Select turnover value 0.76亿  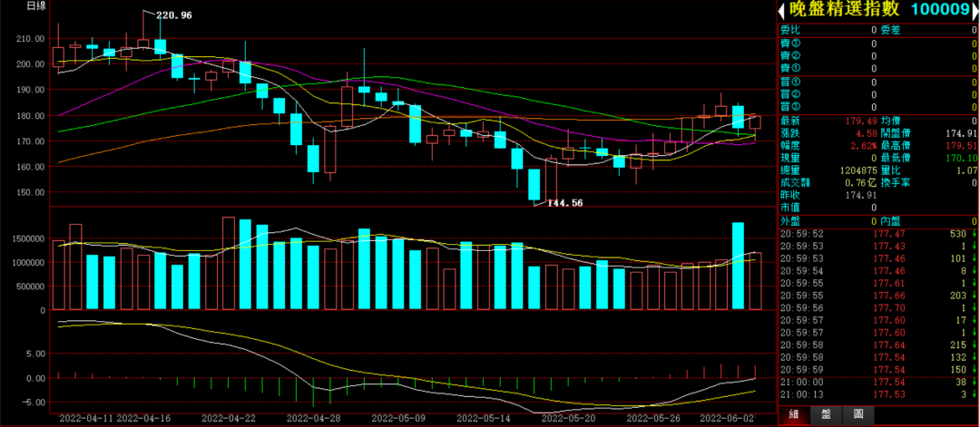click(x=862, y=182)
